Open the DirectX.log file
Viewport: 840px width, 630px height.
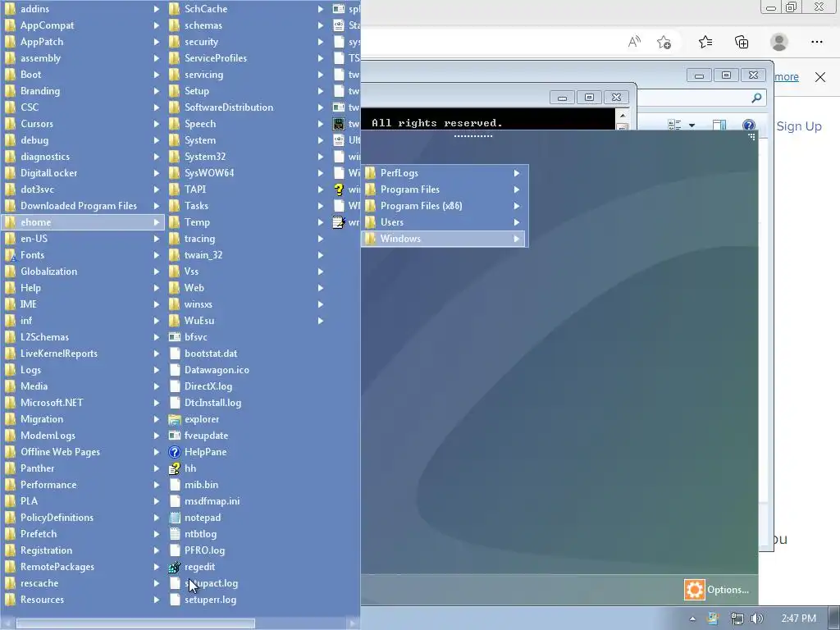click(x=208, y=386)
